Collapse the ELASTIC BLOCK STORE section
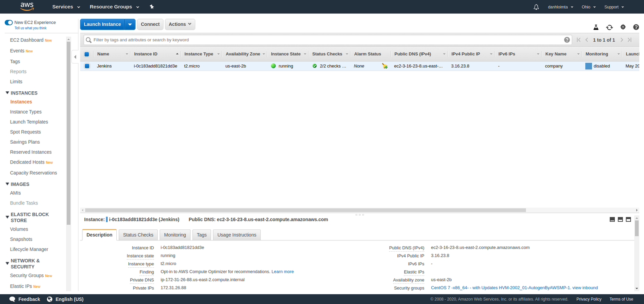Screen dimensions: 644x304 point(7,217)
